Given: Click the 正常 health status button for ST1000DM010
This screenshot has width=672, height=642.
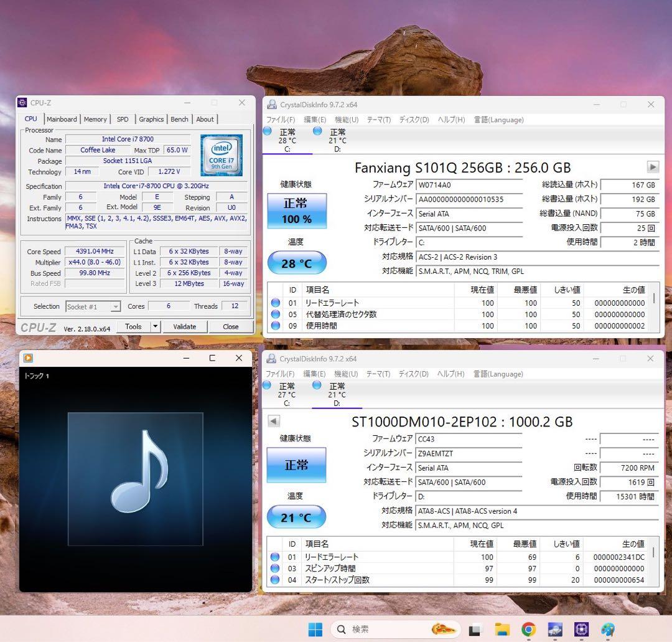Looking at the screenshot, I should [x=297, y=464].
